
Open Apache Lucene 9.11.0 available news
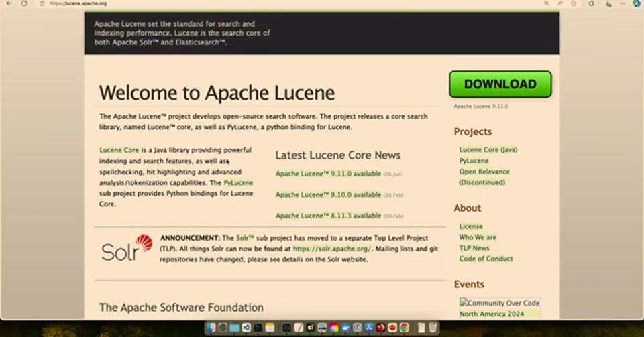pos(328,174)
